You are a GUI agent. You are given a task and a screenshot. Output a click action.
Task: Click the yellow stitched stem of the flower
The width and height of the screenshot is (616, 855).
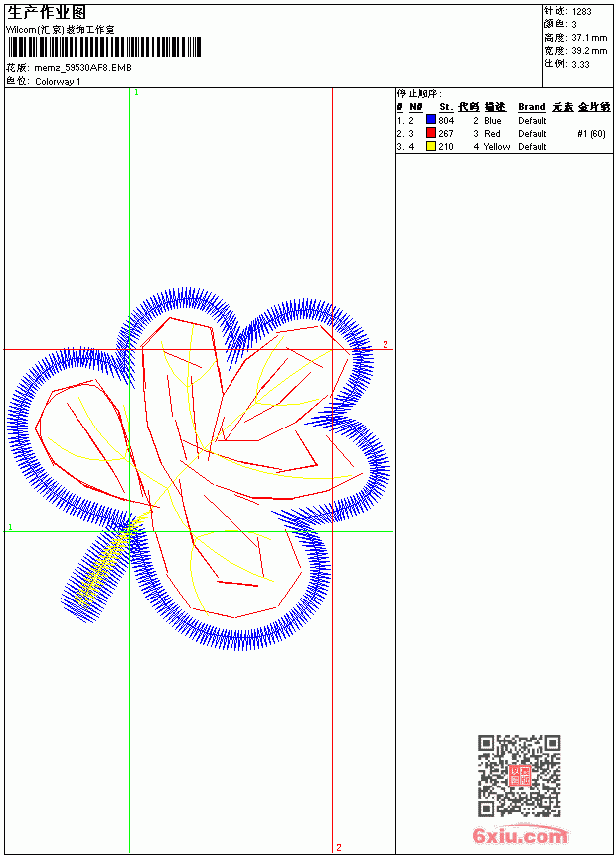(x=102, y=569)
